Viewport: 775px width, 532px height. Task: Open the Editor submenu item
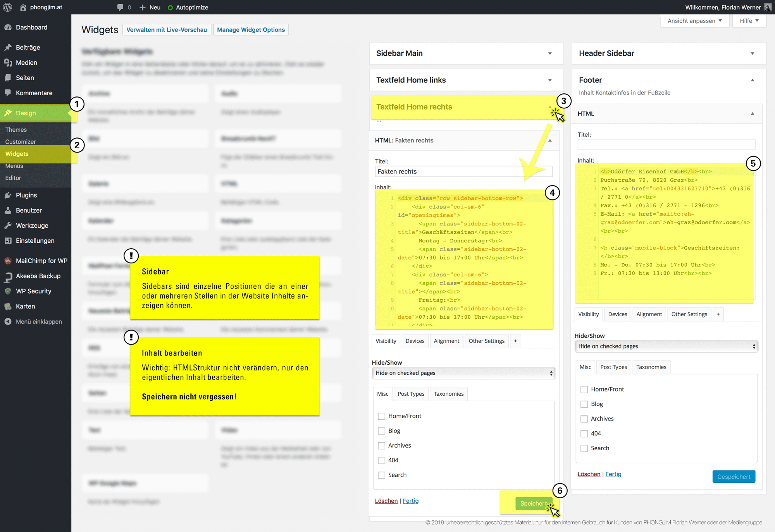click(13, 178)
